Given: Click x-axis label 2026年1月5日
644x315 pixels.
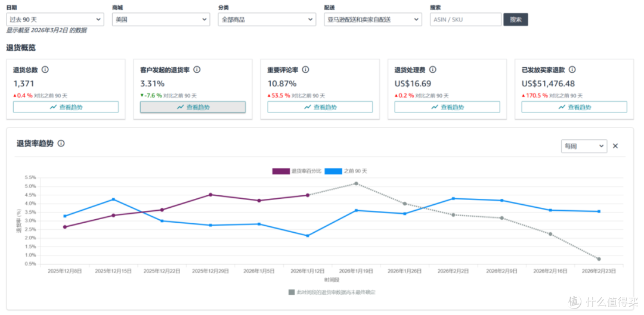Looking at the screenshot, I should point(259,271).
